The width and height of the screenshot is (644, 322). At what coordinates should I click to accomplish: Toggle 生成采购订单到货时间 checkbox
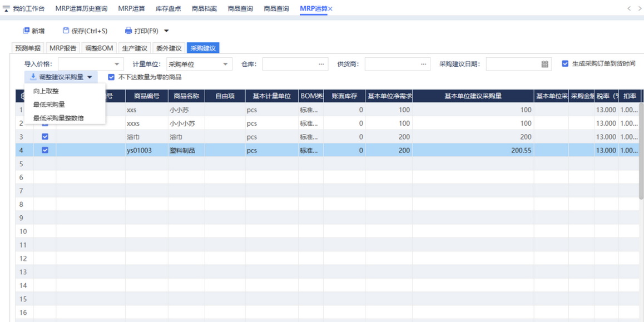(x=565, y=64)
